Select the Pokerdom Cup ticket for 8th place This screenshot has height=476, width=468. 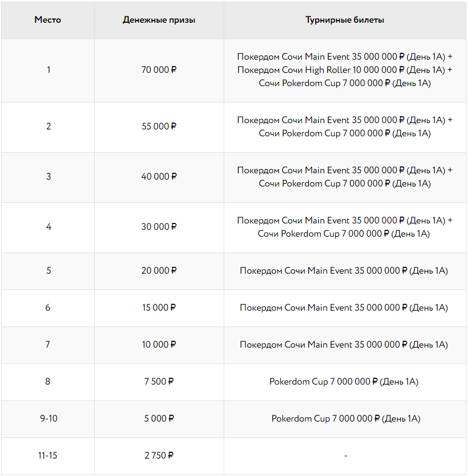[x=344, y=381]
